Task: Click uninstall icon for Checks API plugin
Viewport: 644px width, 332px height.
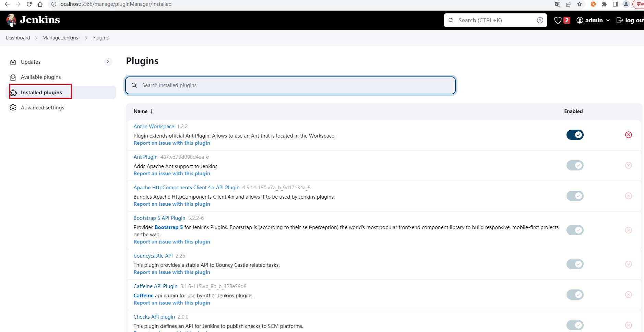Action: pyautogui.click(x=629, y=325)
